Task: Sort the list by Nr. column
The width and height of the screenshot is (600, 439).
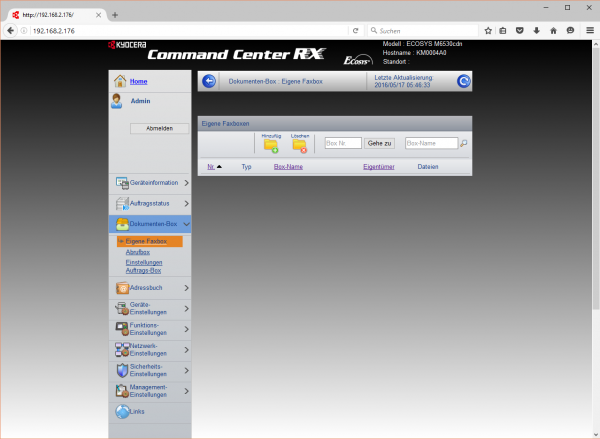Action: click(x=211, y=167)
